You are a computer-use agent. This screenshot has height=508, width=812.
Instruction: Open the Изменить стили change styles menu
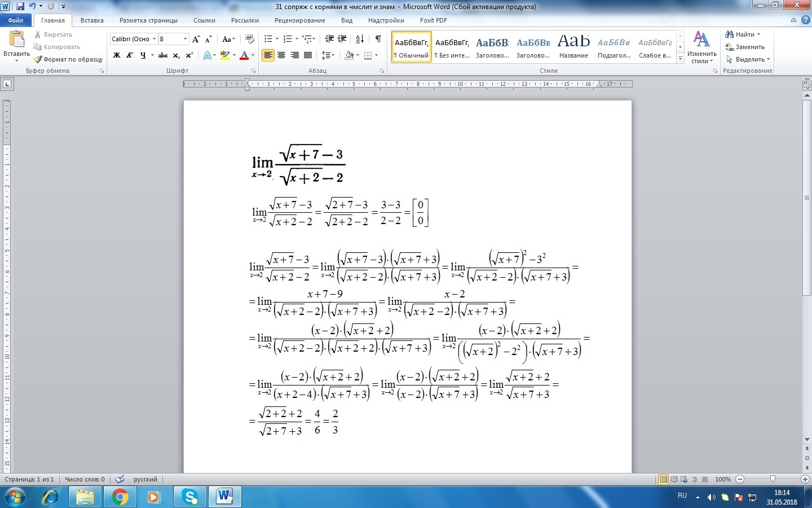701,47
